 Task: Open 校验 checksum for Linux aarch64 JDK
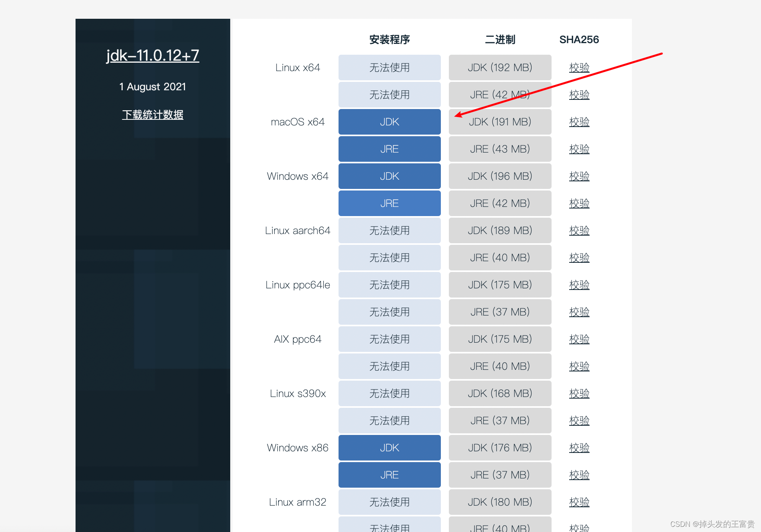pos(579,230)
